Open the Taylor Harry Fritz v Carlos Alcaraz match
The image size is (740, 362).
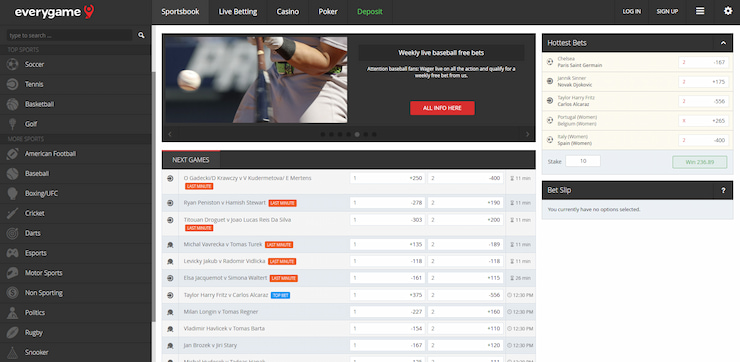coord(226,295)
